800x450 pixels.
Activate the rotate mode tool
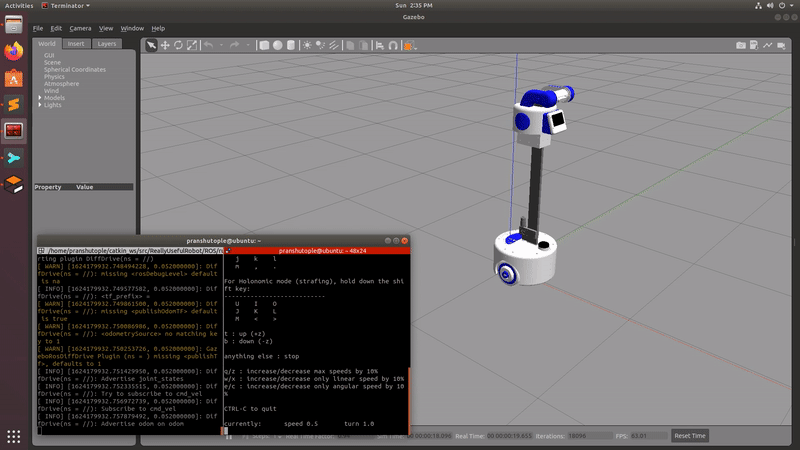[178, 45]
